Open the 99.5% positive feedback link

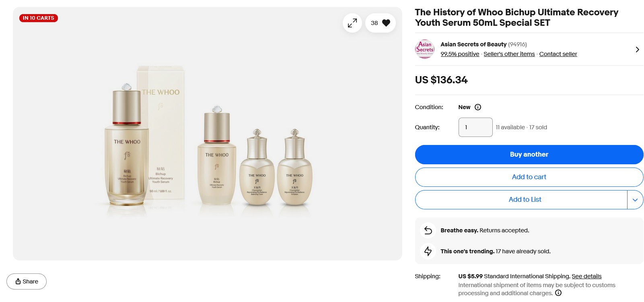pyautogui.click(x=460, y=54)
